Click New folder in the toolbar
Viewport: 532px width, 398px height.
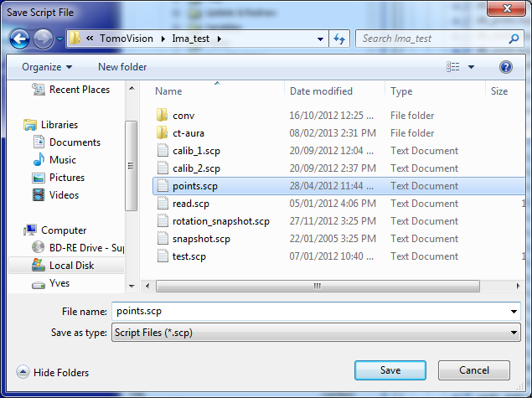122,67
